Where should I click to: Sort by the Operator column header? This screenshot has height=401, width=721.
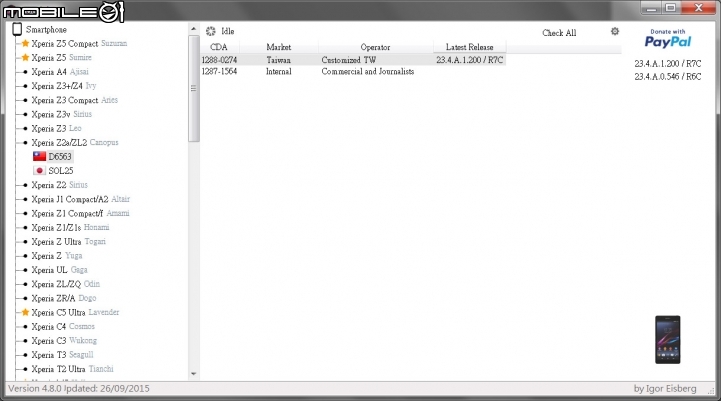[x=375, y=47]
